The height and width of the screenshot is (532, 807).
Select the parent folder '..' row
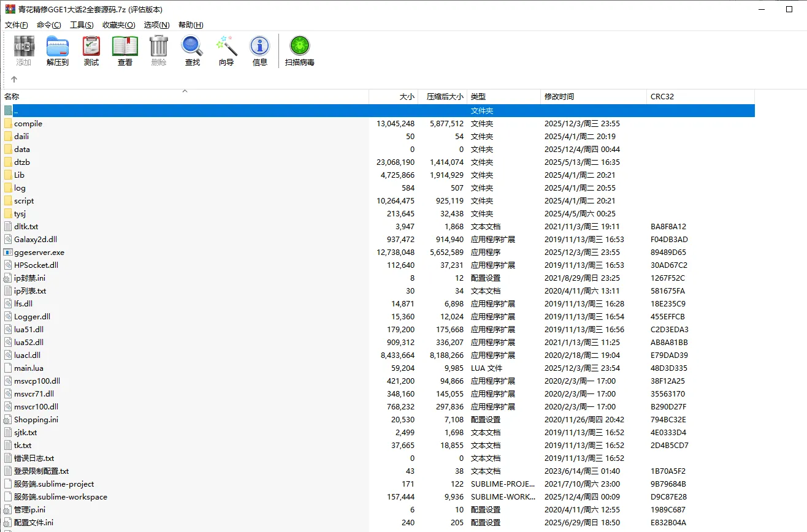[x=378, y=110]
